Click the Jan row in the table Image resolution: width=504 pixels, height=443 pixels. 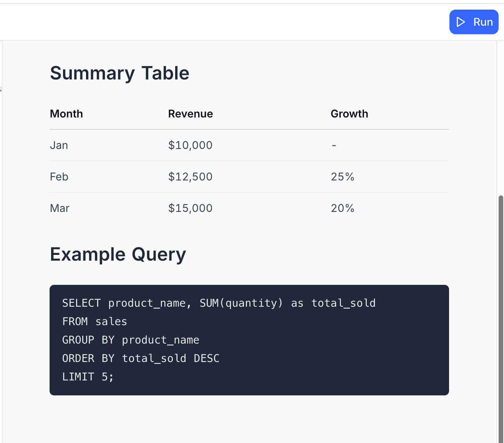(59, 145)
